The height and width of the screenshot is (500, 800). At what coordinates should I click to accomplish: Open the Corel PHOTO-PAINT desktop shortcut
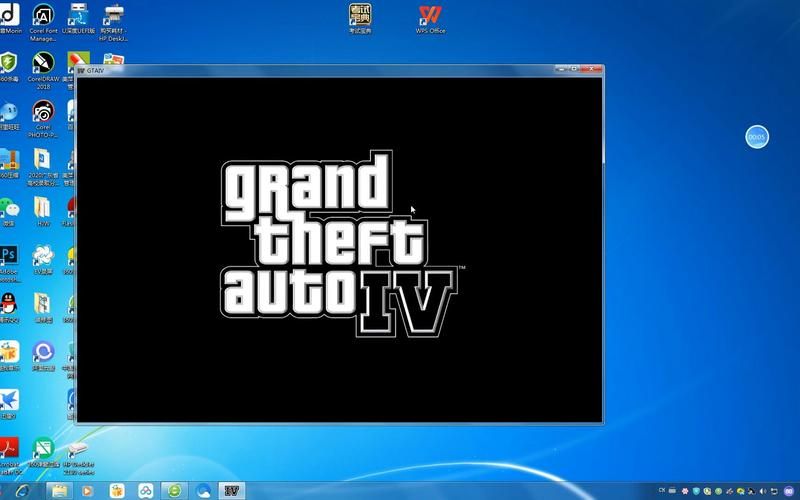pyautogui.click(x=43, y=118)
